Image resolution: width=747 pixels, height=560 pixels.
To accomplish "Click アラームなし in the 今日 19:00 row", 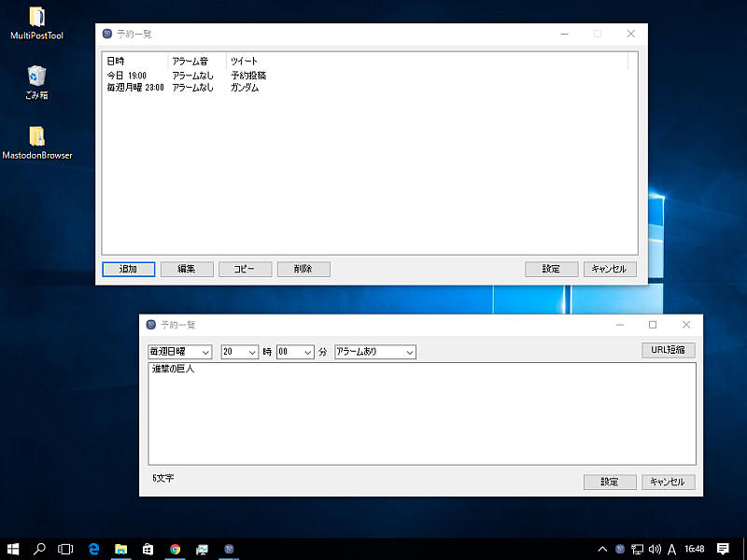I will pos(192,76).
